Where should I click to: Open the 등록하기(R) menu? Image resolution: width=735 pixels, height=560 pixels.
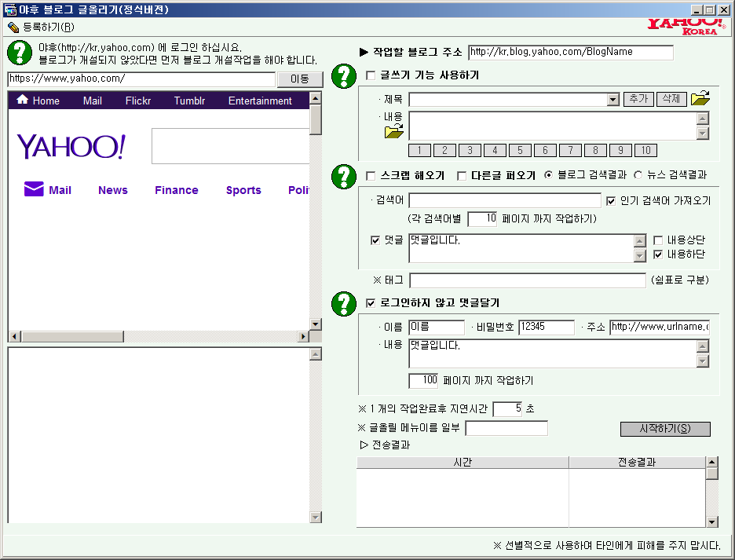(x=41, y=27)
